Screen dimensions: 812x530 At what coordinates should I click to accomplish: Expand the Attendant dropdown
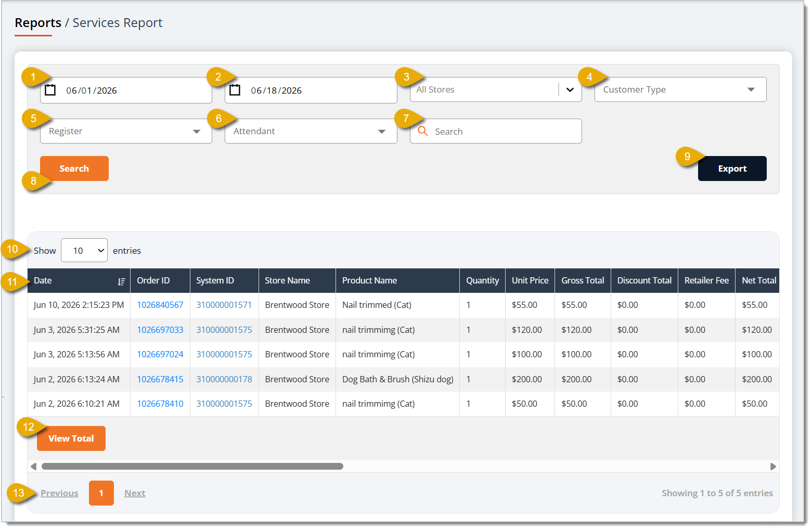point(311,131)
